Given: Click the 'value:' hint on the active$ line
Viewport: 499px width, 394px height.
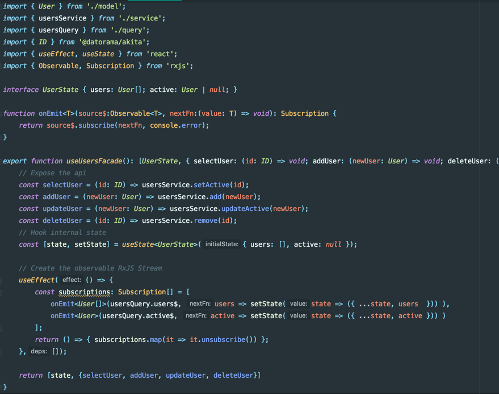Looking at the screenshot, I should (x=298, y=316).
